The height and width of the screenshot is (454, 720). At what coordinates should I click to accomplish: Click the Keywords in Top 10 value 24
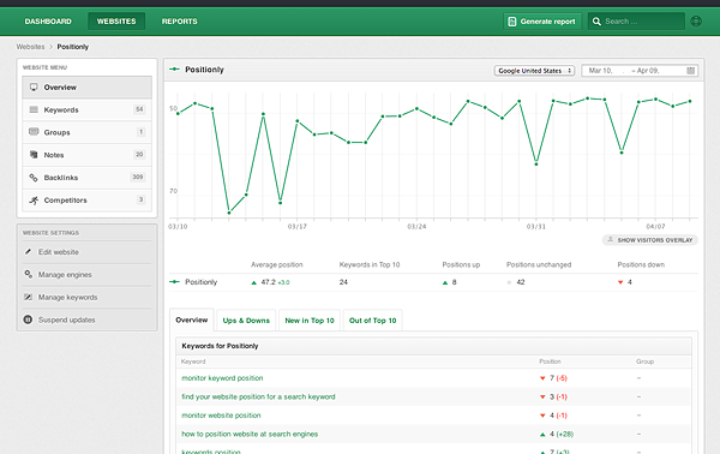coord(343,282)
